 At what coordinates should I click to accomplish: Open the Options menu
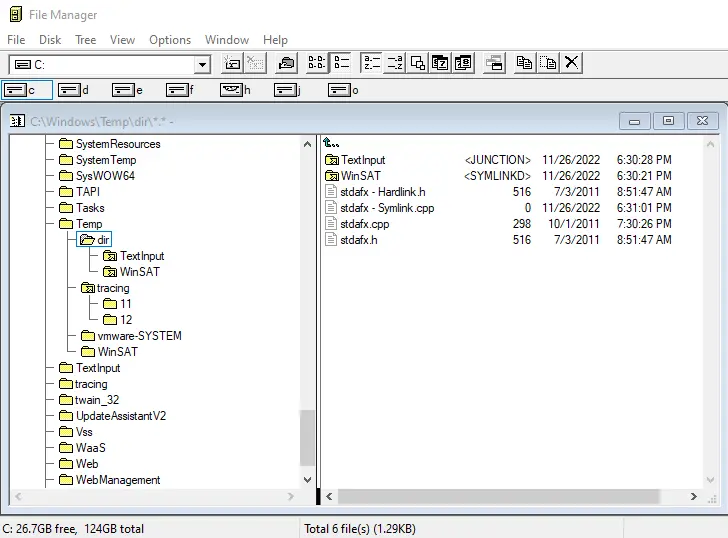(170, 40)
